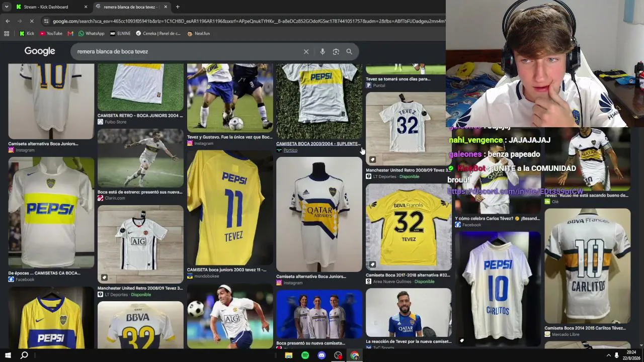Open the yellow Pepsi 11 Tevez jersey image
This screenshot has width=644, height=362.
(x=230, y=208)
